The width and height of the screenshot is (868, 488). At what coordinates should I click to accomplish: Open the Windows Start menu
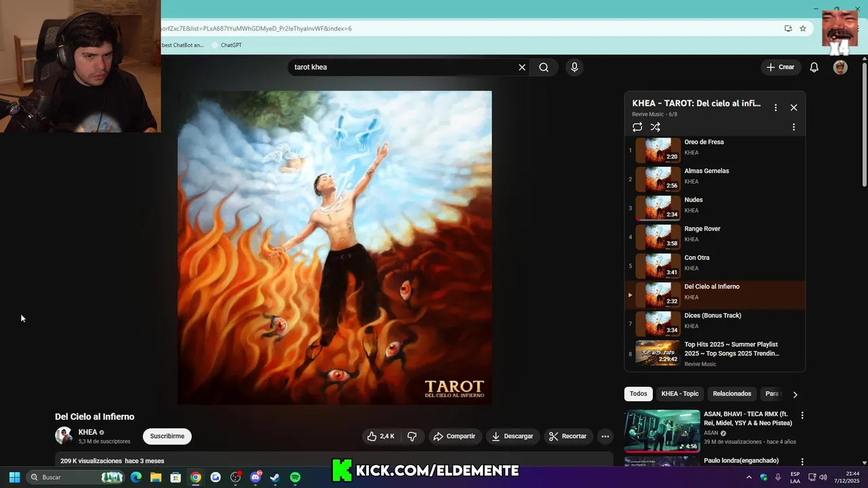point(14,477)
